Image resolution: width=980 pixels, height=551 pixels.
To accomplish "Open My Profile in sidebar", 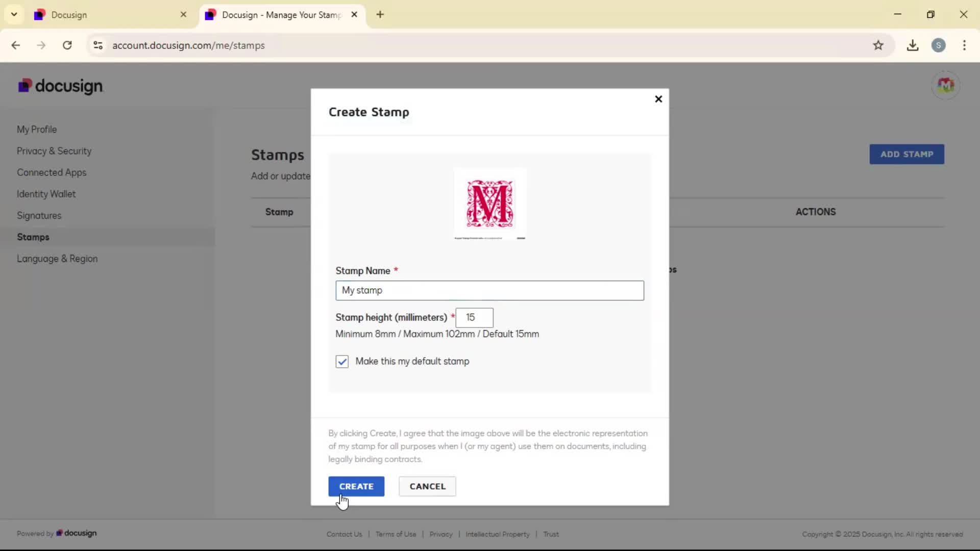I will [37, 130].
